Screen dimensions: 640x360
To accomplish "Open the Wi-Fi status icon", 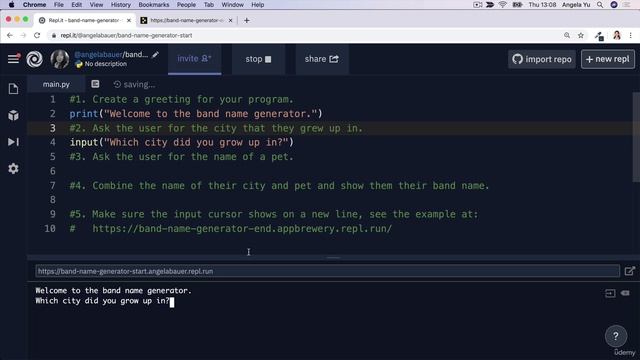I will (503, 5).
